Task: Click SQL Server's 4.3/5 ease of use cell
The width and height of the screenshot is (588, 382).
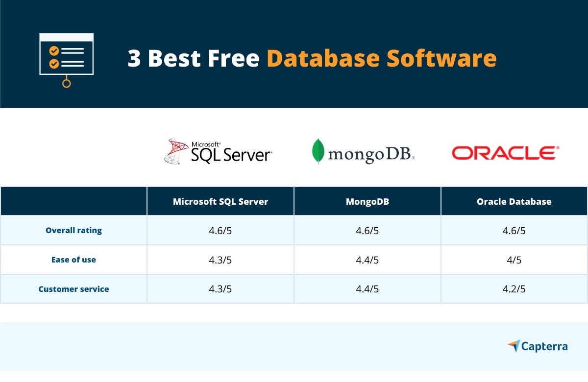Action: click(220, 260)
